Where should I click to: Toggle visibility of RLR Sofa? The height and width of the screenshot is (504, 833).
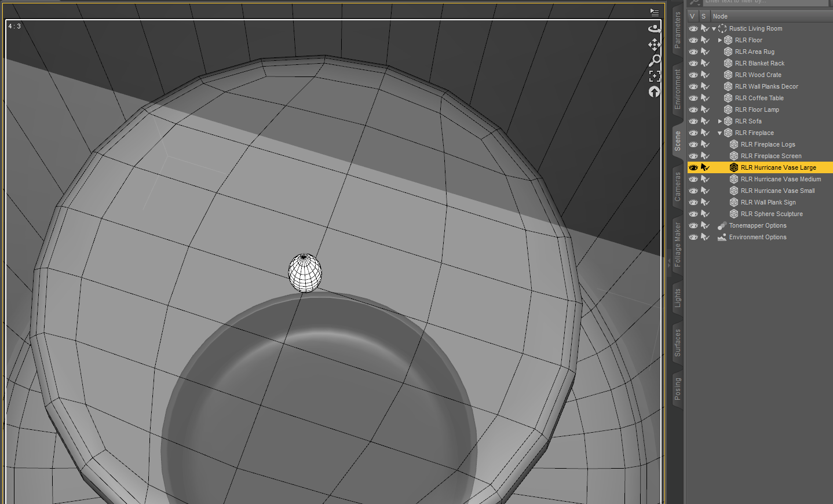click(693, 121)
